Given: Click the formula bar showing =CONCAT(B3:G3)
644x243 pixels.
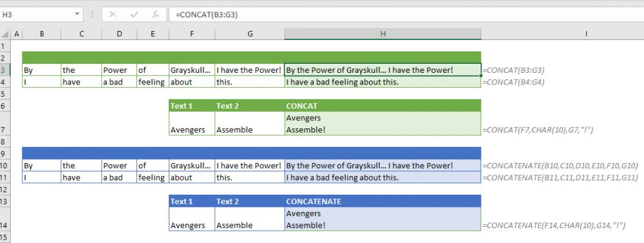Looking at the screenshot, I should click(x=406, y=14).
